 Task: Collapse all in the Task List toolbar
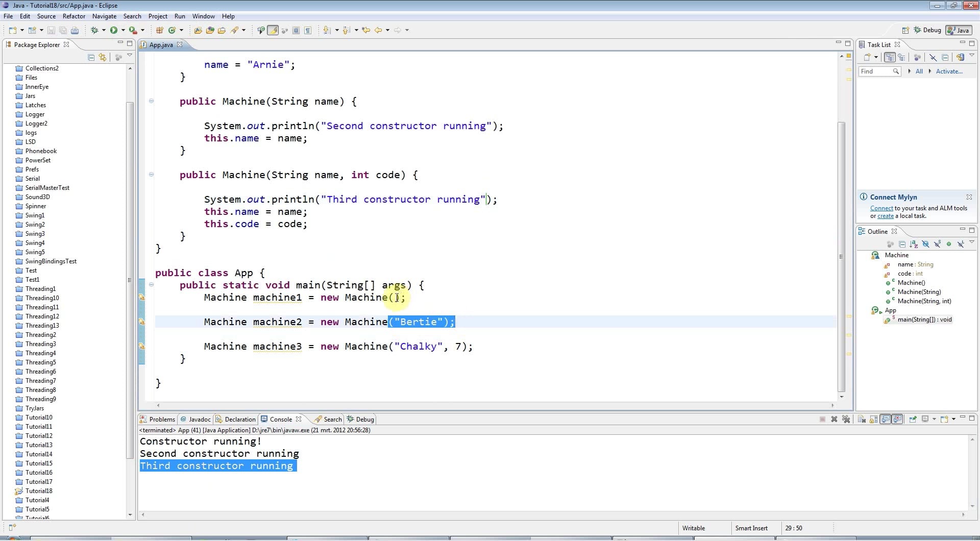[x=945, y=57]
